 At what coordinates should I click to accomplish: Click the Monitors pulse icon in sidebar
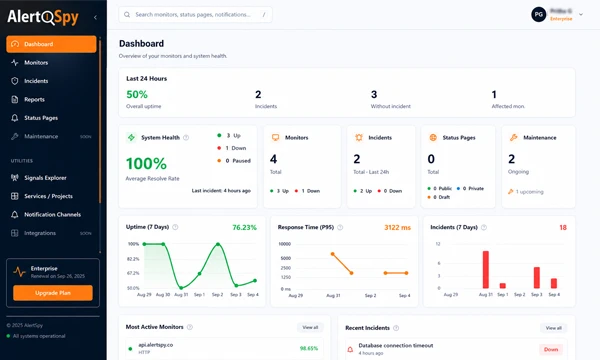point(15,62)
